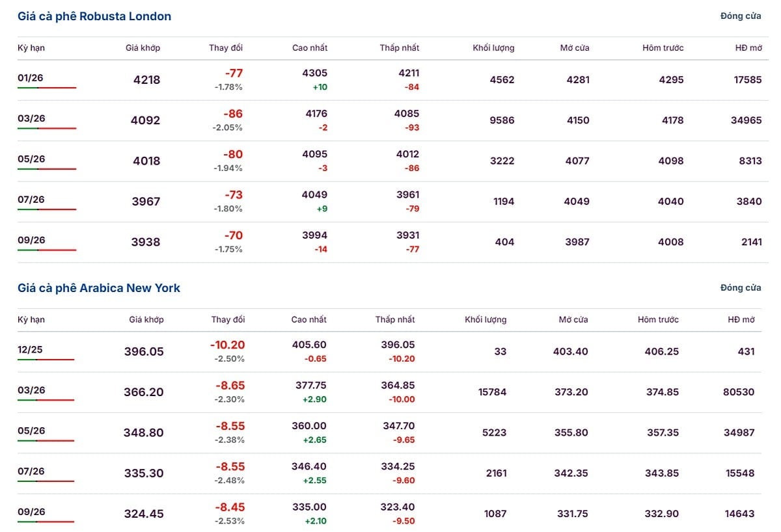Viewport: 781px width, 532px height.
Task: Click the 'Giá cà phê Arabica New York' title
Action: (x=99, y=287)
